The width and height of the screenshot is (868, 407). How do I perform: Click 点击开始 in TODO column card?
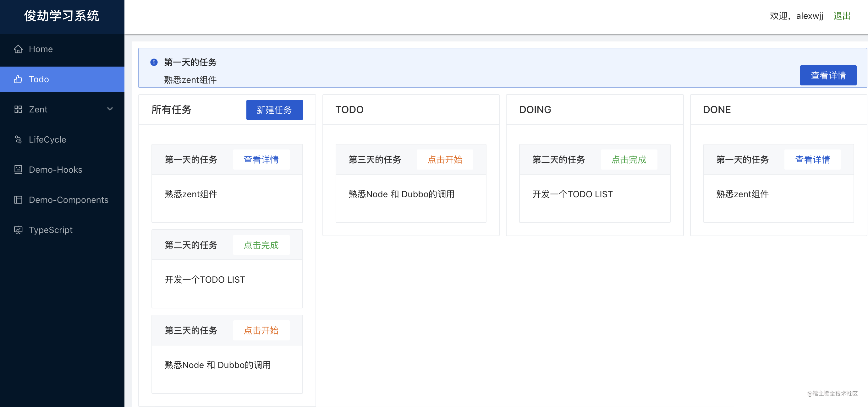444,160
